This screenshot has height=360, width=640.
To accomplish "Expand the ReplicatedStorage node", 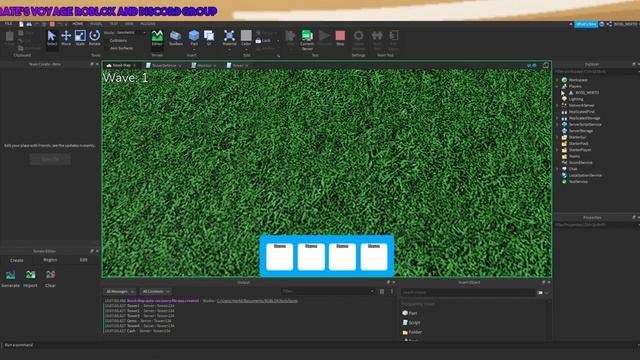I will click(x=558, y=118).
